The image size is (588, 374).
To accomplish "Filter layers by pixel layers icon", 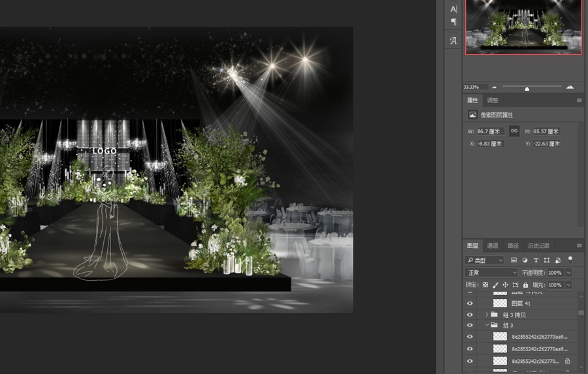I will (x=514, y=260).
